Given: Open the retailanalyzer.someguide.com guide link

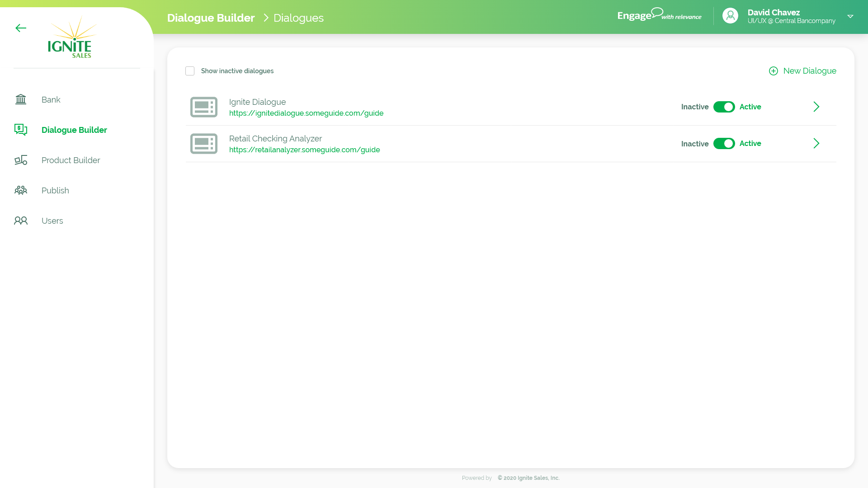Looking at the screenshot, I should 304,150.
